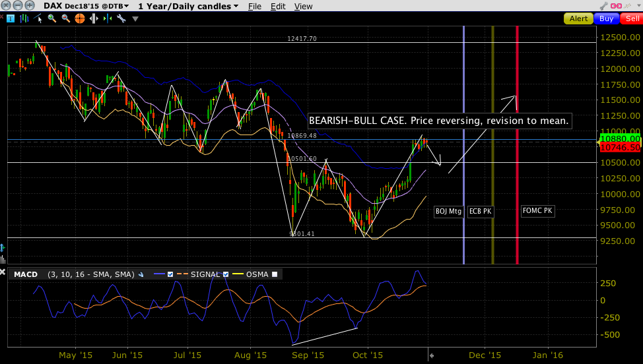The width and height of the screenshot is (643, 364).
Task: Click the pink chain link icon
Action: pyautogui.click(x=616, y=6)
